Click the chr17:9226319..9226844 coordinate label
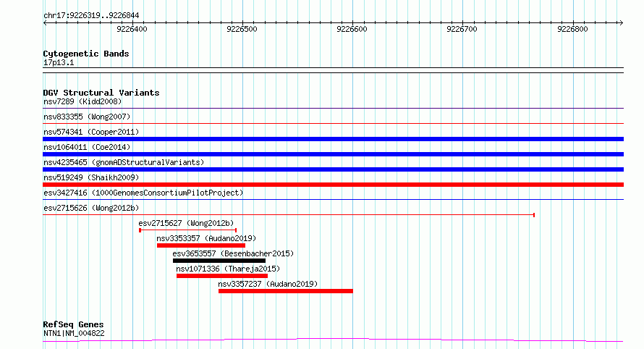644x349 pixels. coord(91,16)
